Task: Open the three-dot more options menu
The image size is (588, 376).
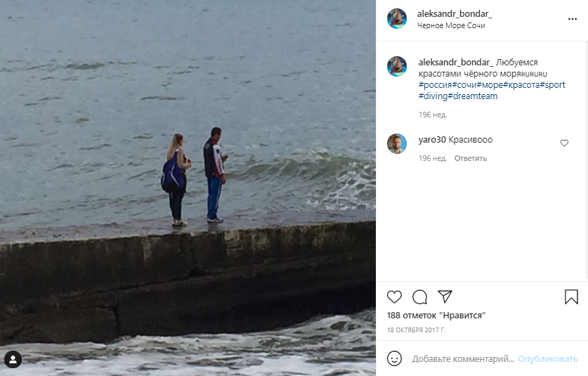Action: tap(572, 19)
